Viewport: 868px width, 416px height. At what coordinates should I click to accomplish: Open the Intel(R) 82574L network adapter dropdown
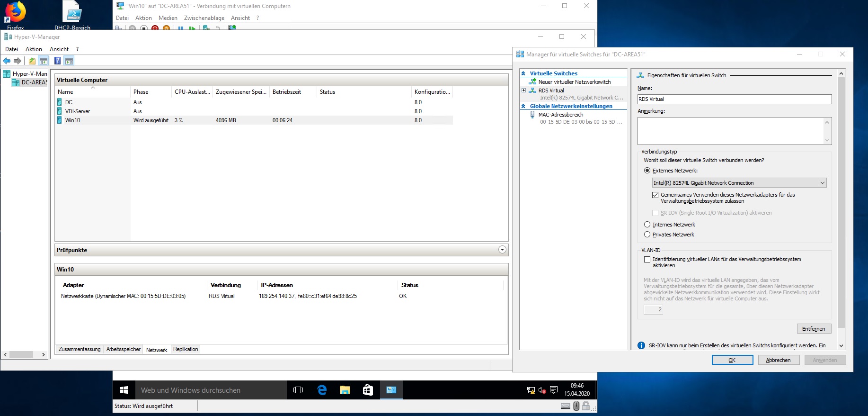click(739, 183)
